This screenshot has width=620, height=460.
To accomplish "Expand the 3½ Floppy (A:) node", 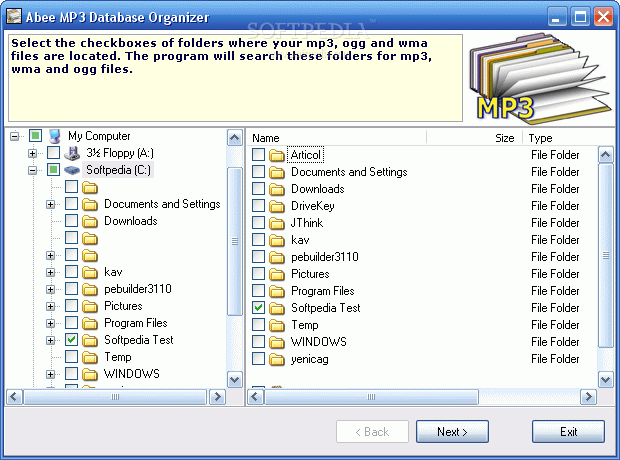I will [33, 153].
